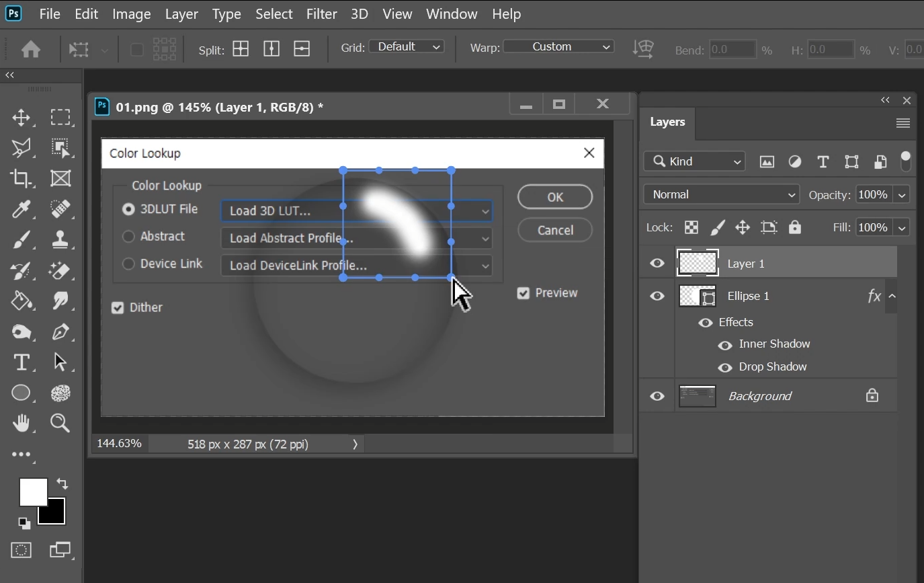Screen dimensions: 924x583
Task: Open the Layers panel menu
Action: [903, 123]
